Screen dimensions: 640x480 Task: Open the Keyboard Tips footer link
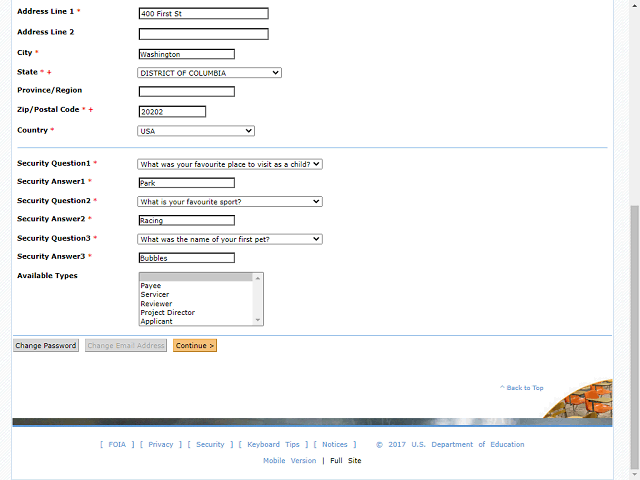pyautogui.click(x=273, y=444)
